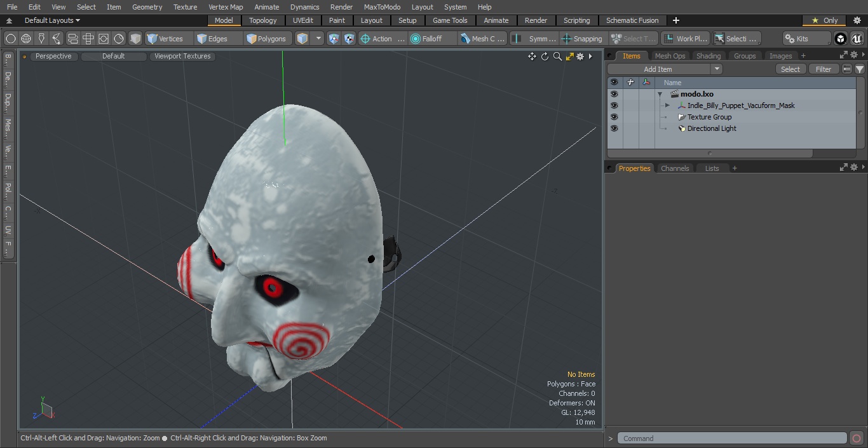Toggle the Only star button

[825, 20]
